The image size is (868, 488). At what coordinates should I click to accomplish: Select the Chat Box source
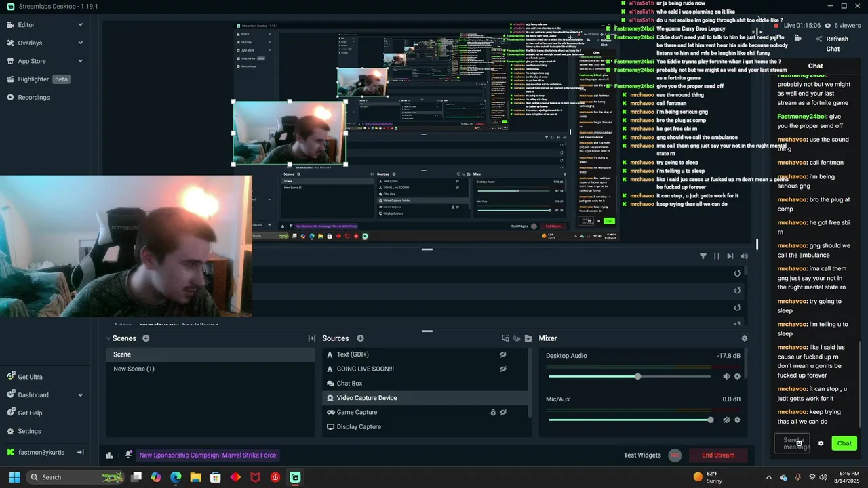coord(425,384)
